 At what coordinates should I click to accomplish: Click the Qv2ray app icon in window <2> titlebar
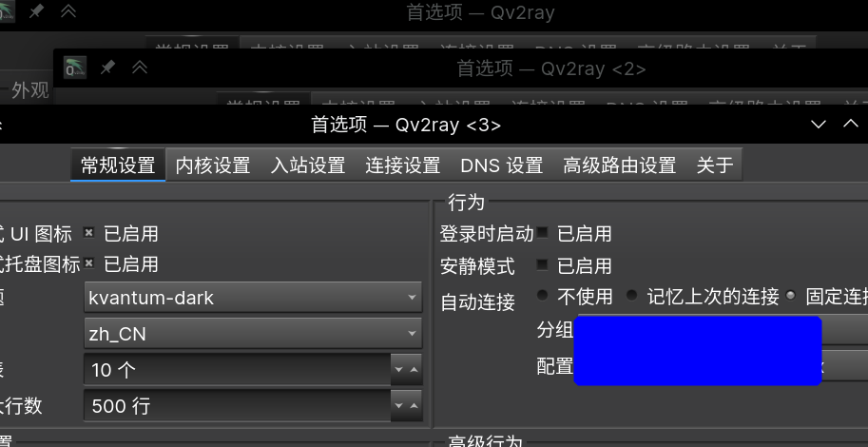coord(74,68)
